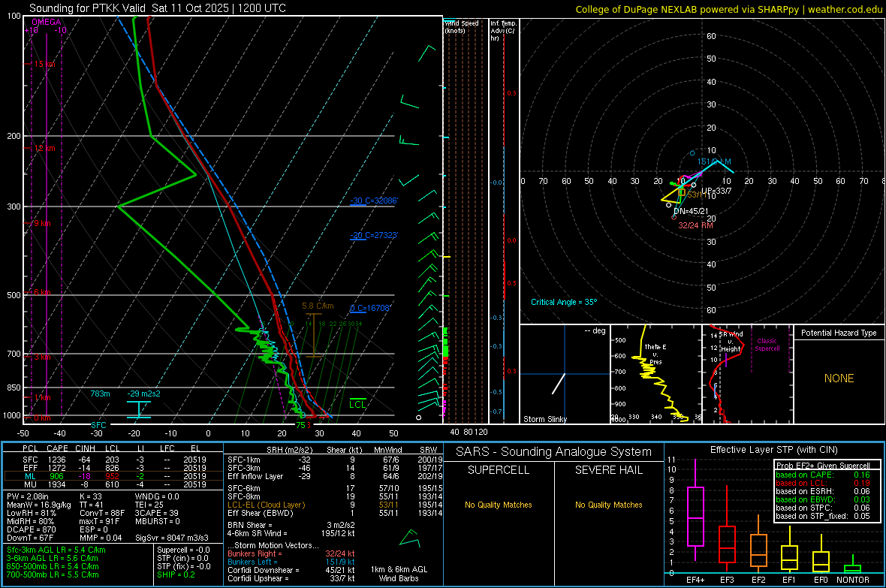Select the OMEGA label on the skew-T

47,22
